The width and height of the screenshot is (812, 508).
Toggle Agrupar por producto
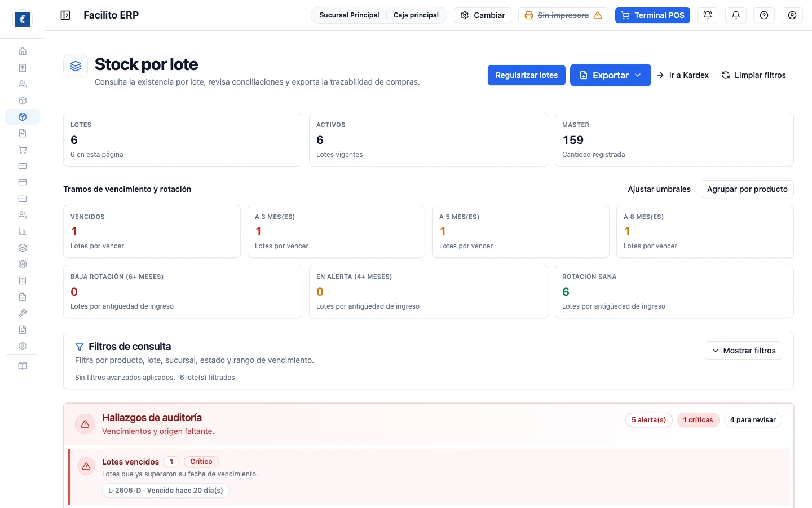747,189
